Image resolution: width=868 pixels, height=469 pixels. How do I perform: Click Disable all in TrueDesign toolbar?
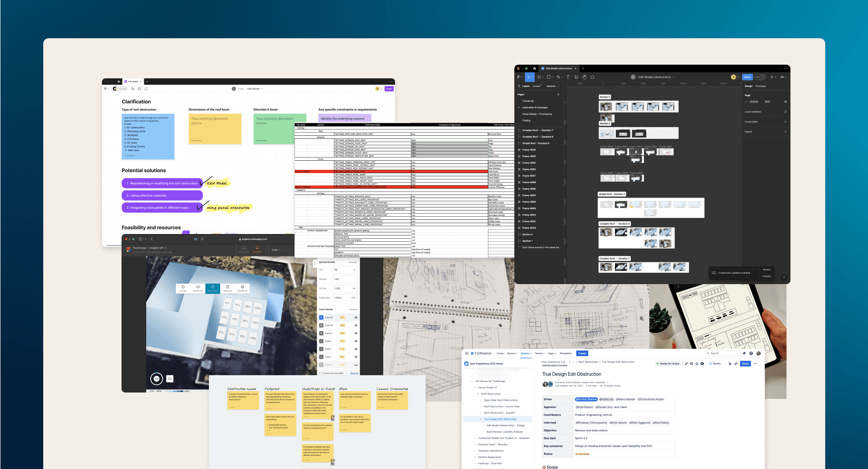click(x=242, y=288)
